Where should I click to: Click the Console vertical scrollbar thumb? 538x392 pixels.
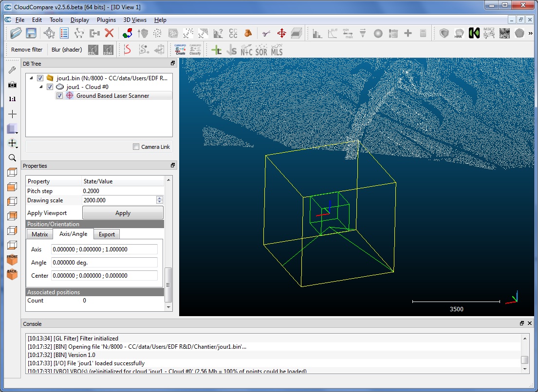[525, 360]
